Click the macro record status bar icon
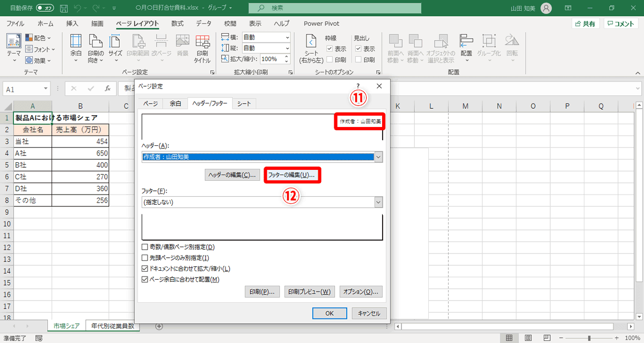The image size is (644, 343). pos(38,338)
